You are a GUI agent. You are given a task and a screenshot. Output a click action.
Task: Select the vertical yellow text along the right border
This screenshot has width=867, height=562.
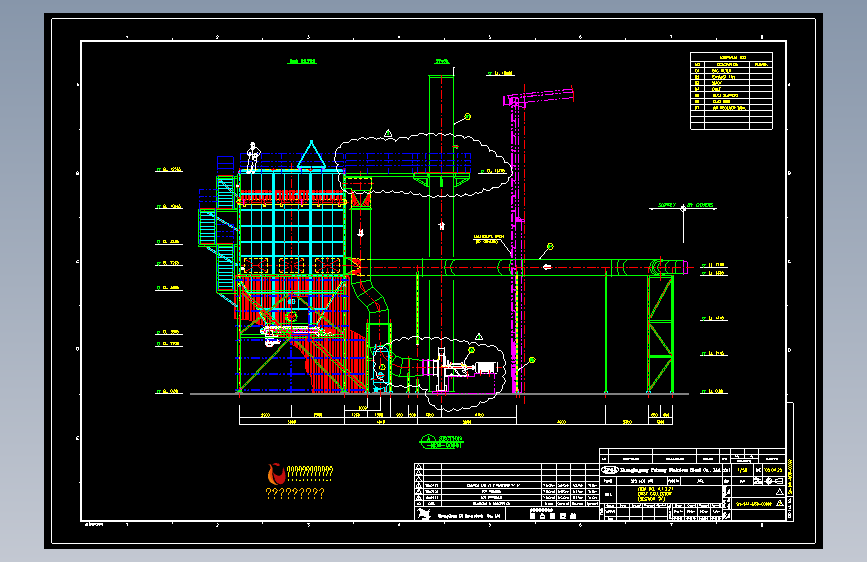tap(790, 476)
